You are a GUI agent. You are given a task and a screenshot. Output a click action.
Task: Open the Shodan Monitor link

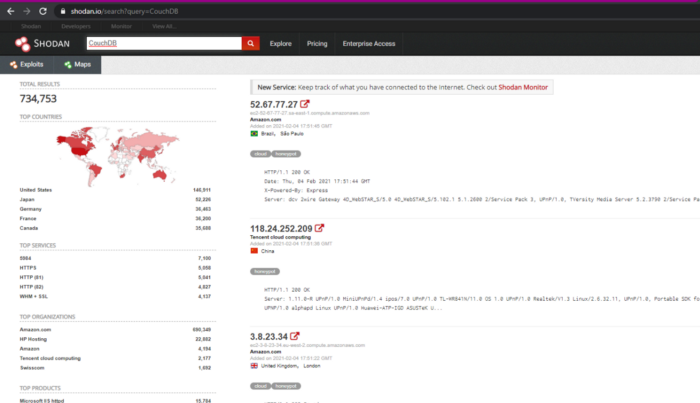523,87
